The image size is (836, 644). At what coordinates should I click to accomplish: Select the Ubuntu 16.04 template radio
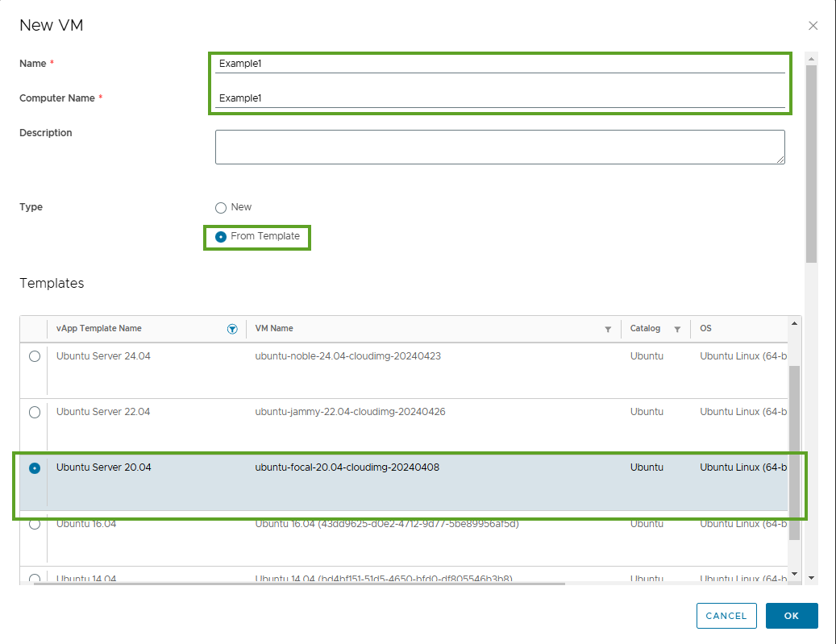click(35, 525)
